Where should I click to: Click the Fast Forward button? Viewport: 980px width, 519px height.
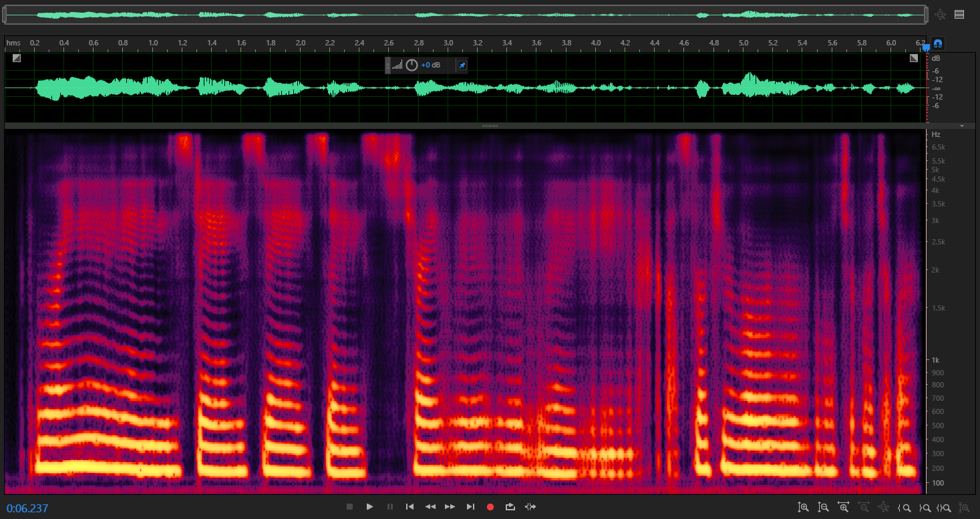click(x=450, y=507)
